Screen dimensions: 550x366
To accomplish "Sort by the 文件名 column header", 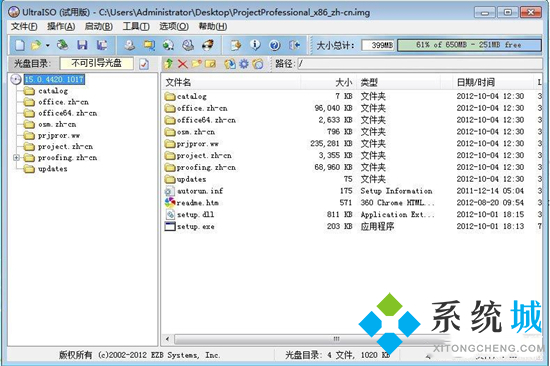I will pos(232,82).
